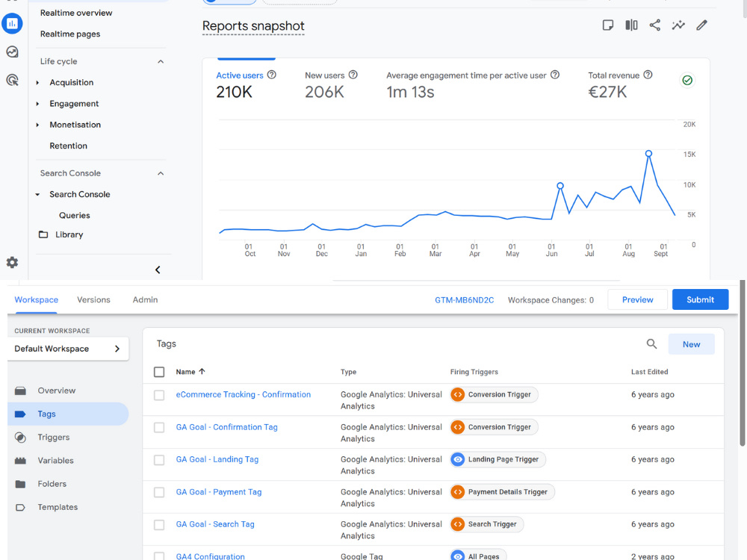747x560 pixels.
Task: Toggle the select-all tags checkbox
Action: 159,372
